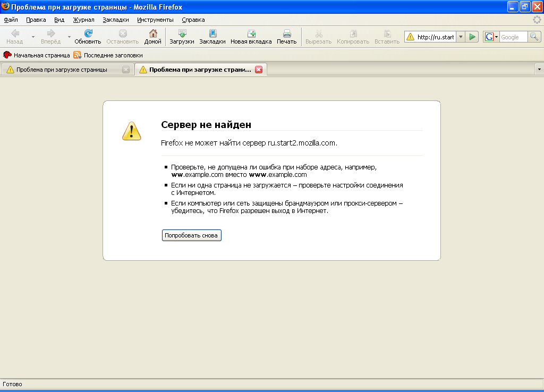The height and width of the screenshot is (392, 544).
Task: Click the Вырезать scissors icon
Action: click(x=319, y=33)
